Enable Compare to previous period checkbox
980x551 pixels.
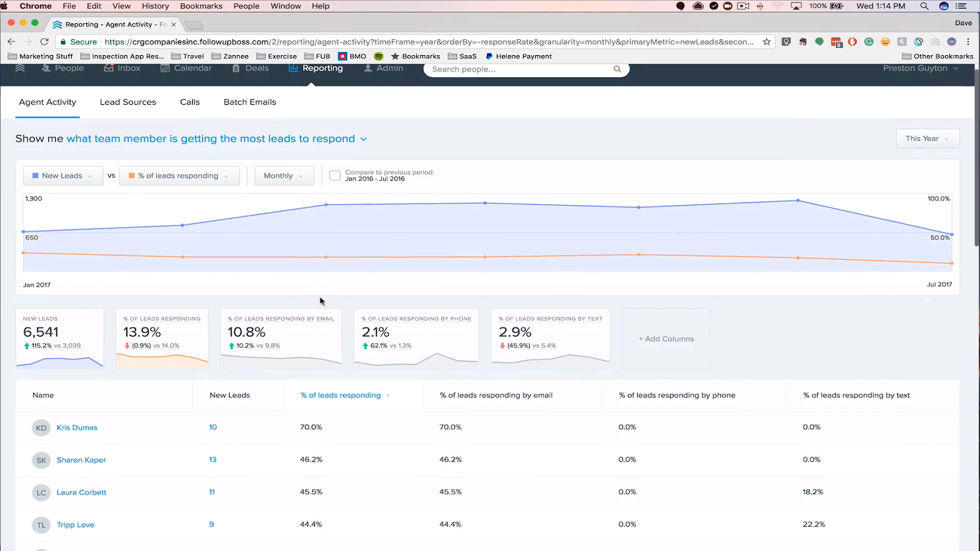click(x=335, y=176)
